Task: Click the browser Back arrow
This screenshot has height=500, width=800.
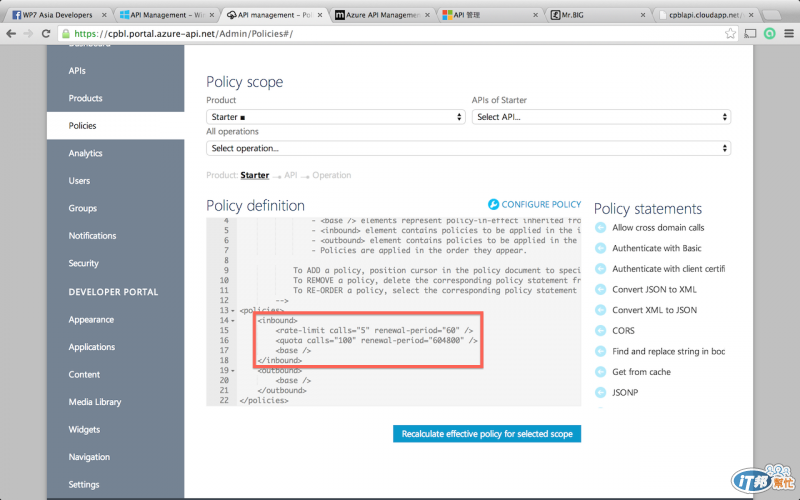Action: (x=11, y=34)
